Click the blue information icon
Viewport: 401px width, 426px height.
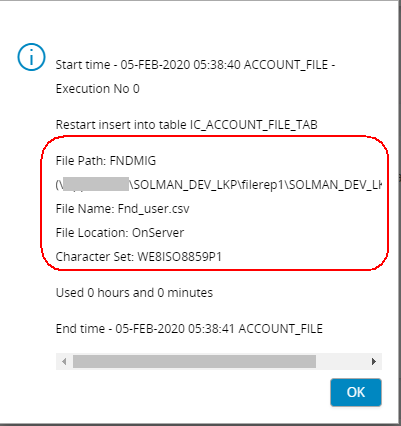tap(31, 57)
